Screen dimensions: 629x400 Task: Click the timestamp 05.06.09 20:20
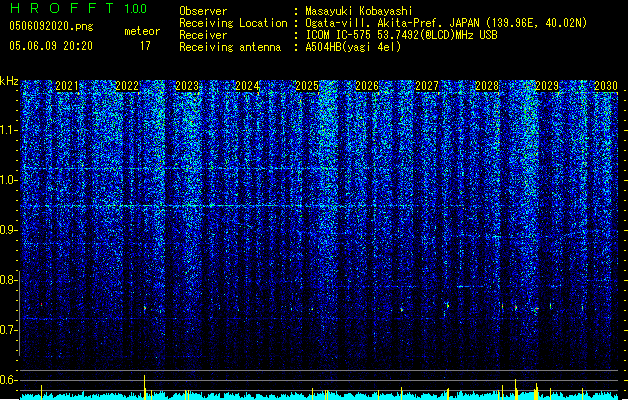[51, 46]
